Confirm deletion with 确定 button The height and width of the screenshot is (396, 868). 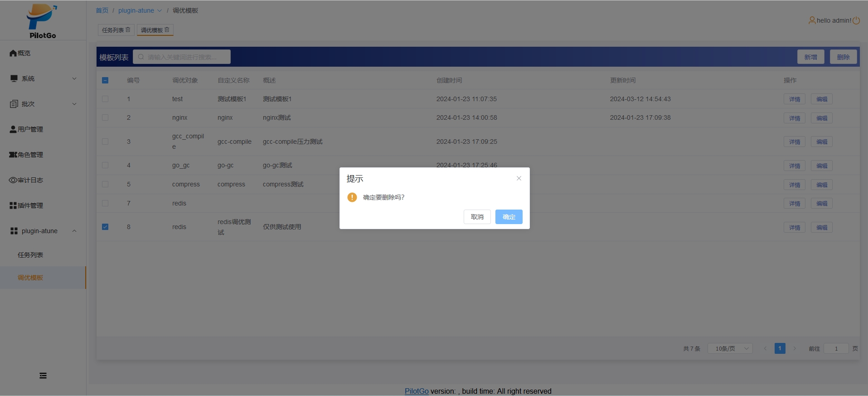pyautogui.click(x=509, y=217)
